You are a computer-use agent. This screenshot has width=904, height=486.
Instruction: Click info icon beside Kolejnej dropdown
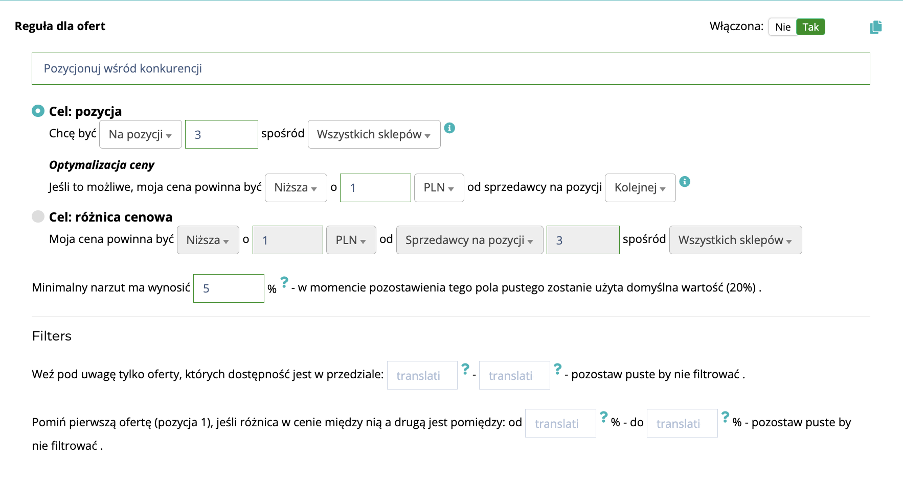point(685,182)
